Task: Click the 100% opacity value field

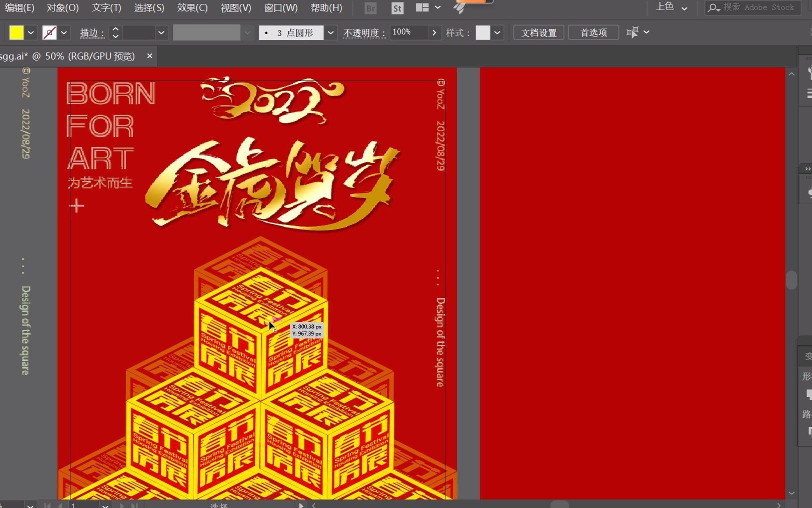Action: click(409, 32)
